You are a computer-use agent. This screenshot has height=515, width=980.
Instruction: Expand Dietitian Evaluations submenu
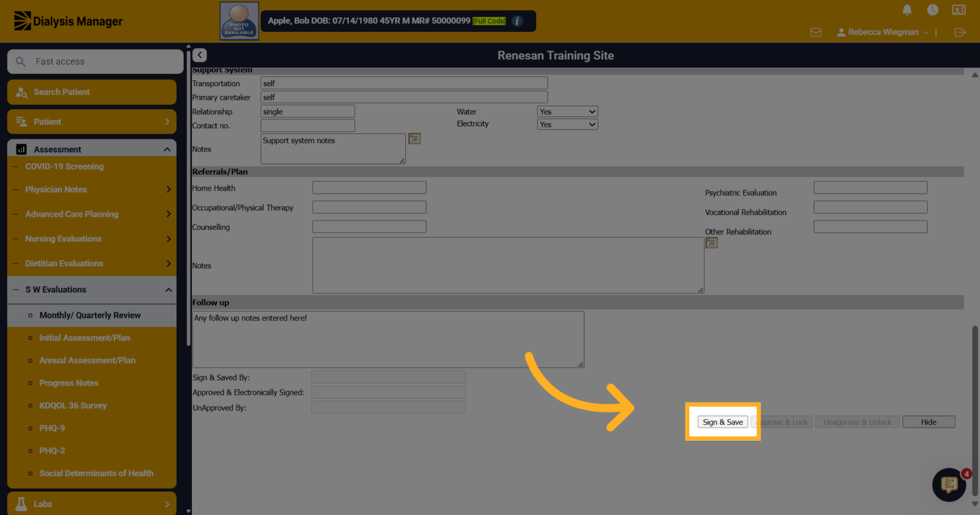[x=92, y=264]
